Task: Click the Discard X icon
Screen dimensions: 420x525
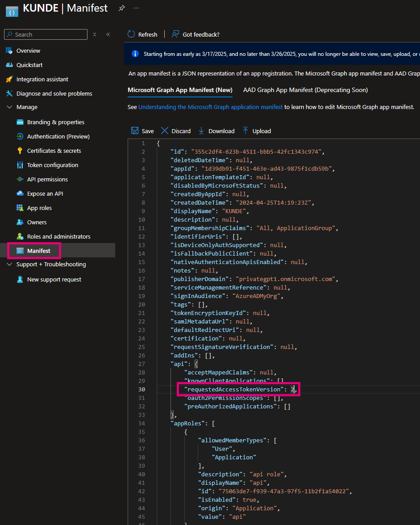Action: click(x=165, y=131)
